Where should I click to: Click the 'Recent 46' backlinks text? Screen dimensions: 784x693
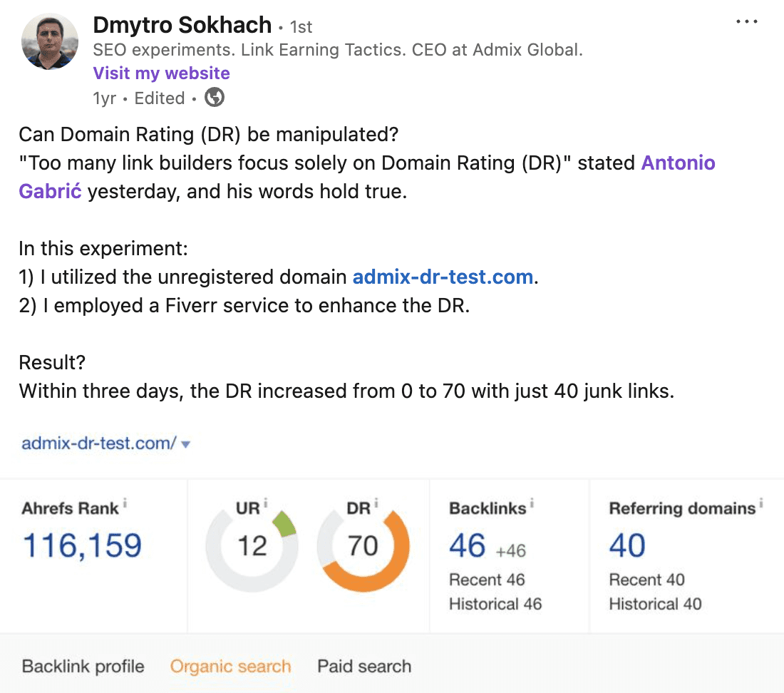(x=487, y=580)
